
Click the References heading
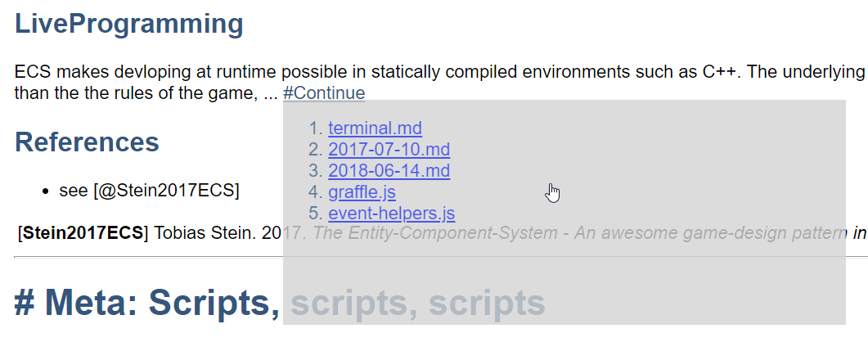click(87, 142)
